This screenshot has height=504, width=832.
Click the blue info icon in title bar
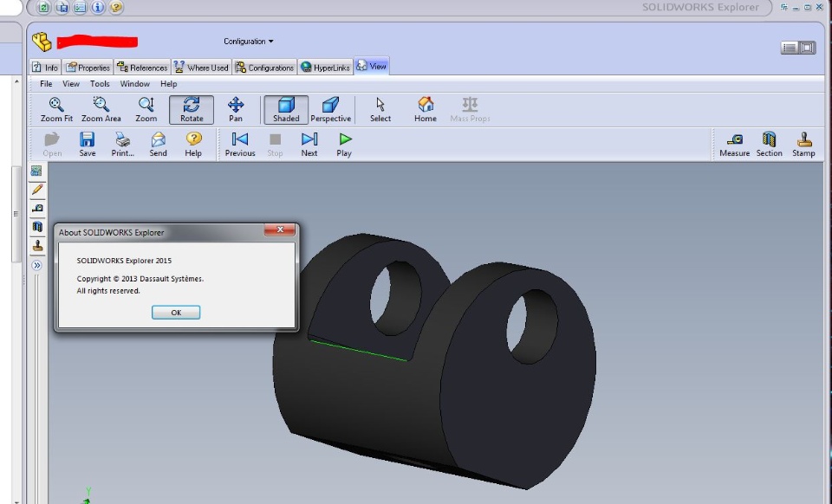pyautogui.click(x=98, y=8)
